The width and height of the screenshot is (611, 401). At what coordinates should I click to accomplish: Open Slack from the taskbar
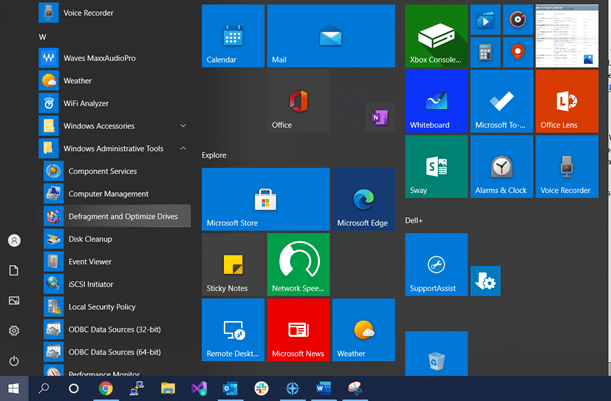[x=261, y=389]
